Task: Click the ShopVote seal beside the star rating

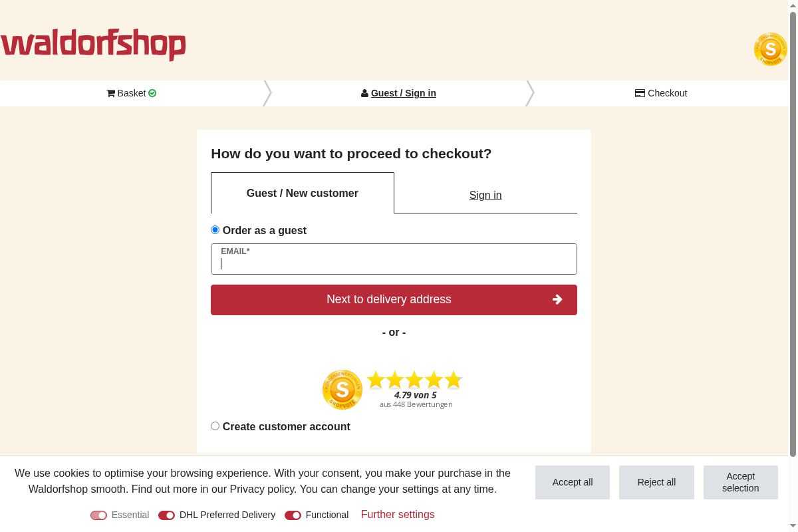Action: pos(342,389)
